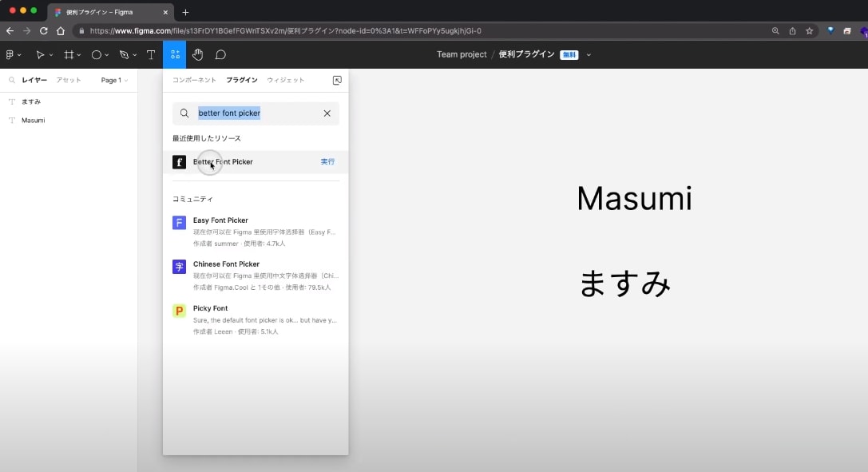The image size is (868, 472).
Task: Select the Masumi text on canvas
Action: coord(634,198)
